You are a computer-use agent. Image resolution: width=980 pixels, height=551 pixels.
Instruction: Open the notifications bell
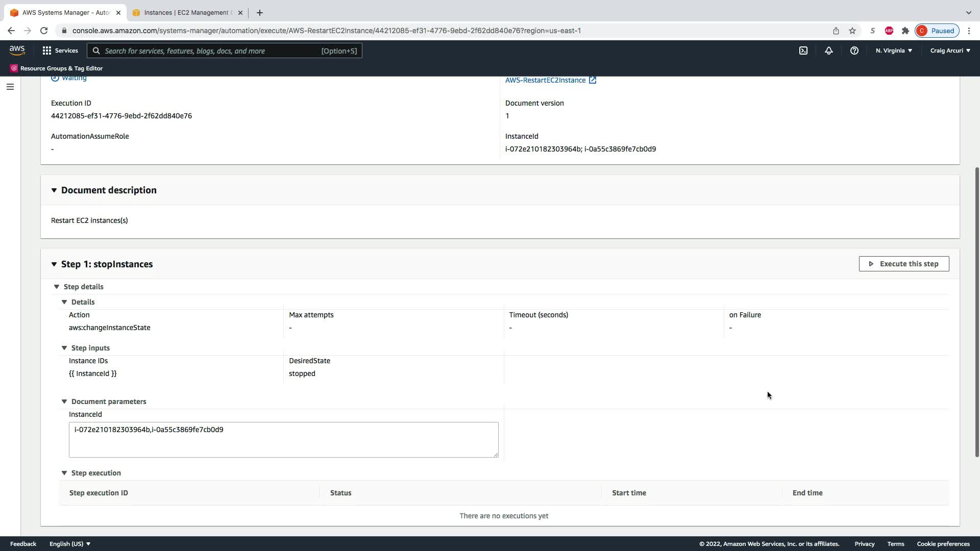828,51
